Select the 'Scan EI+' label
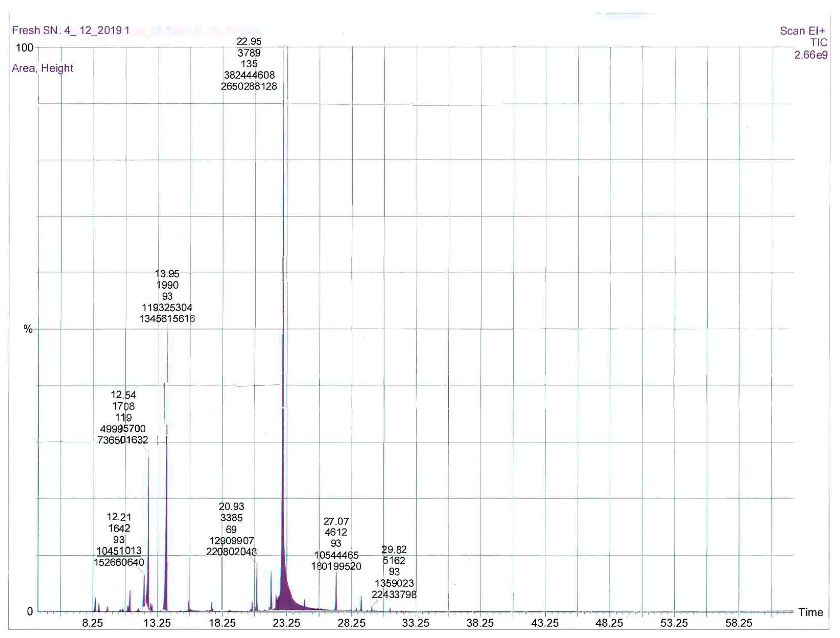Viewport: 840px width, 638px height. [x=803, y=31]
